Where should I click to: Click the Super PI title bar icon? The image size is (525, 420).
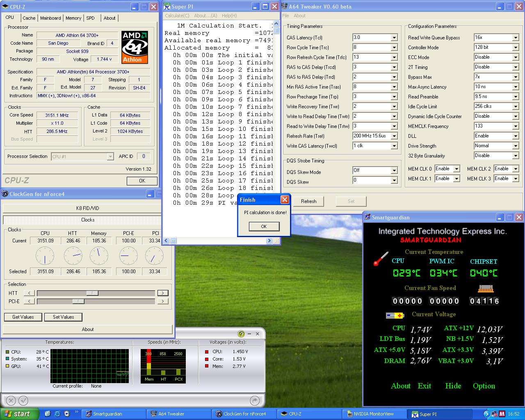167,6
